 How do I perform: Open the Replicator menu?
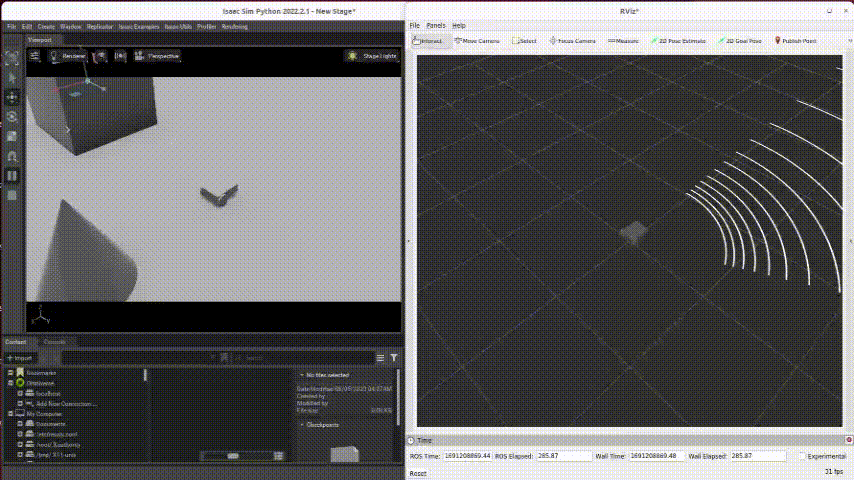[x=100, y=27]
